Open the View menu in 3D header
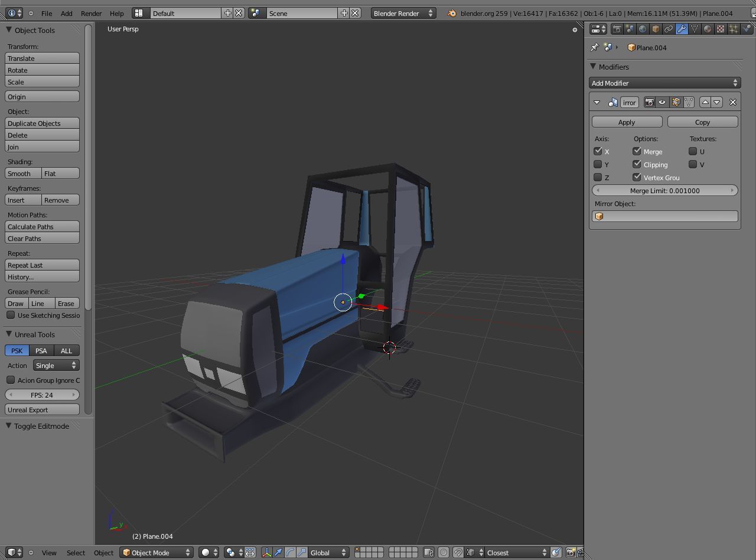Viewport: 756px width, 560px height. [49, 552]
